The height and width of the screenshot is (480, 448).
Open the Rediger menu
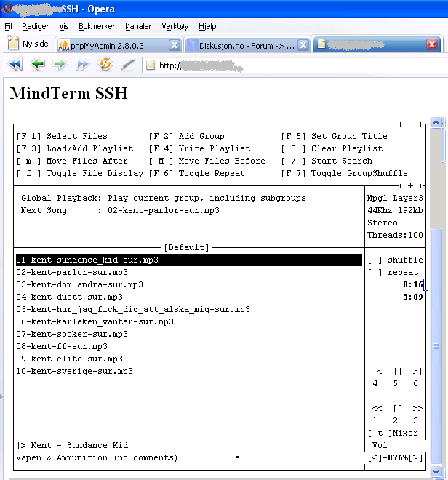click(35, 26)
